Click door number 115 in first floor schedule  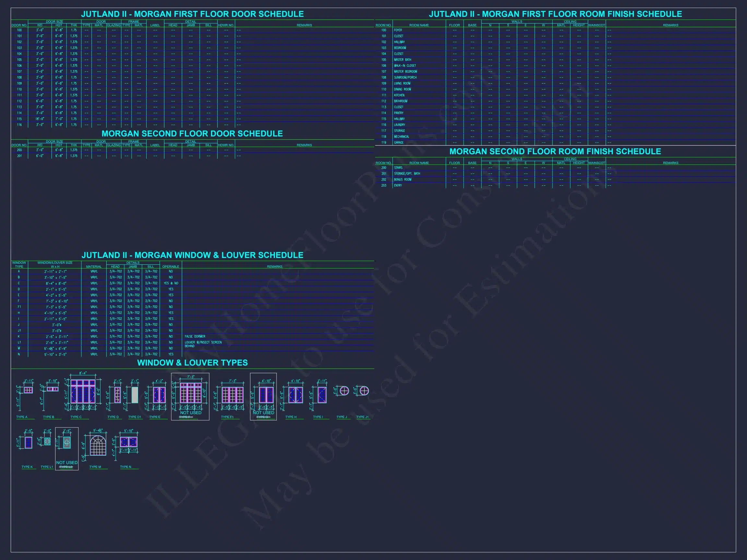tap(19, 119)
